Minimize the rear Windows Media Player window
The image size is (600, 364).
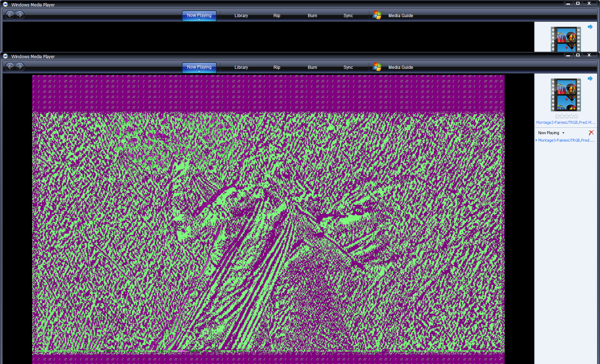(568, 3)
